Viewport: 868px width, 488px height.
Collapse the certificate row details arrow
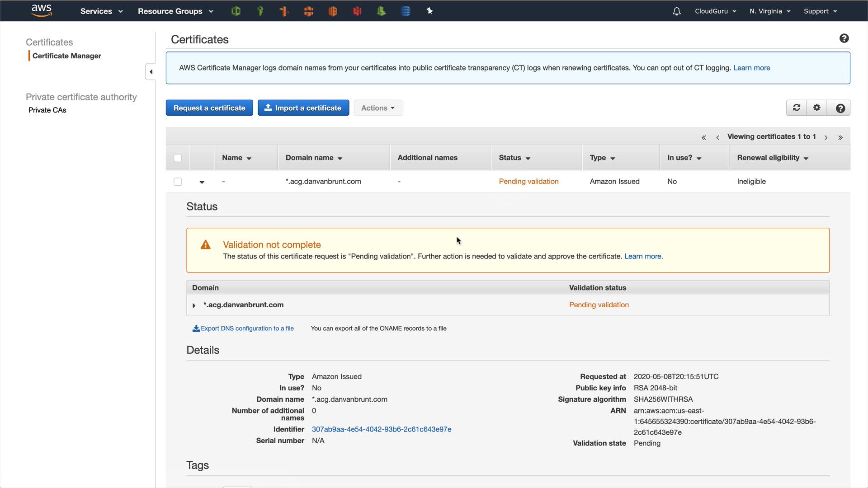(x=202, y=182)
